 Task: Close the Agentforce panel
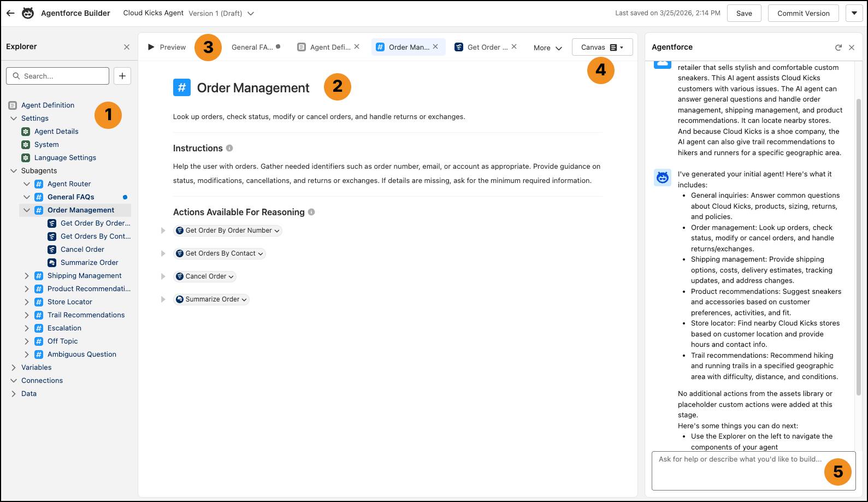pyautogui.click(x=852, y=48)
